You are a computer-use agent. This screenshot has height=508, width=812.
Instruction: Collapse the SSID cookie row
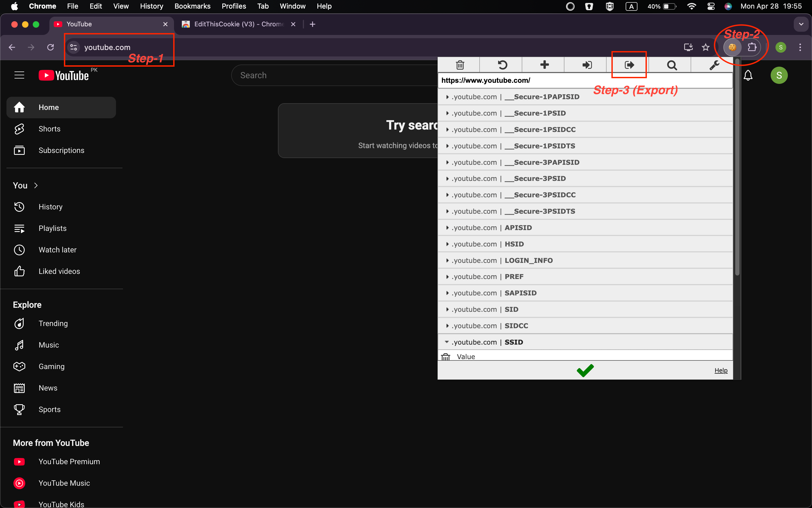click(585, 342)
